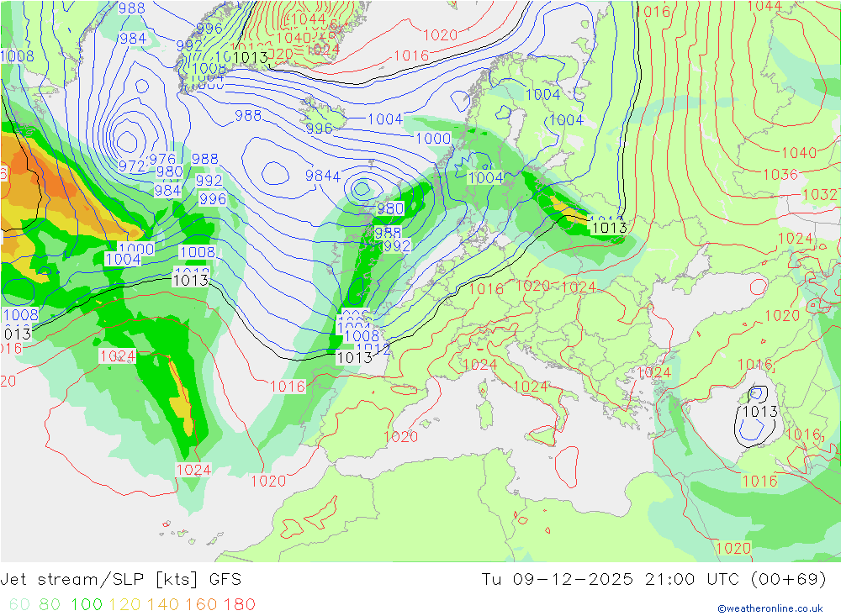Click the 1013 label in the mid-Atlantic
This screenshot has height=616, width=841.
click(x=191, y=280)
